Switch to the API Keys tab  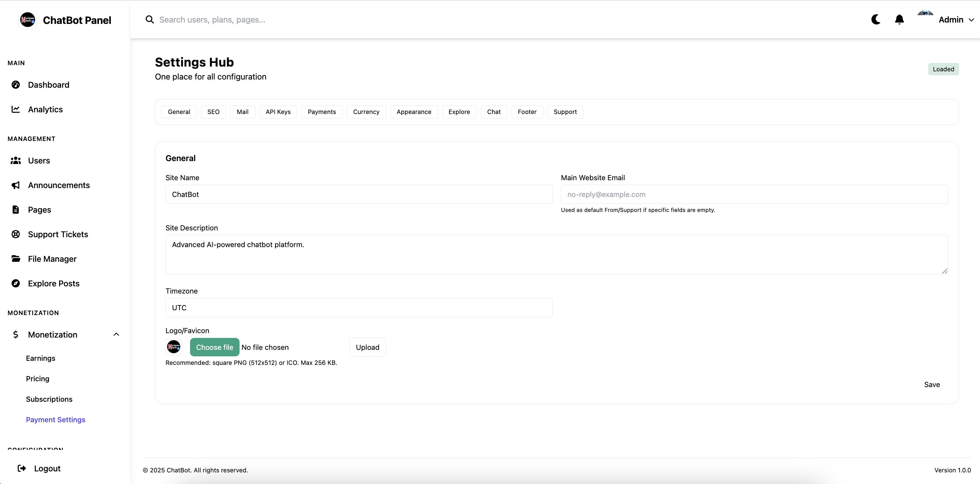278,112
